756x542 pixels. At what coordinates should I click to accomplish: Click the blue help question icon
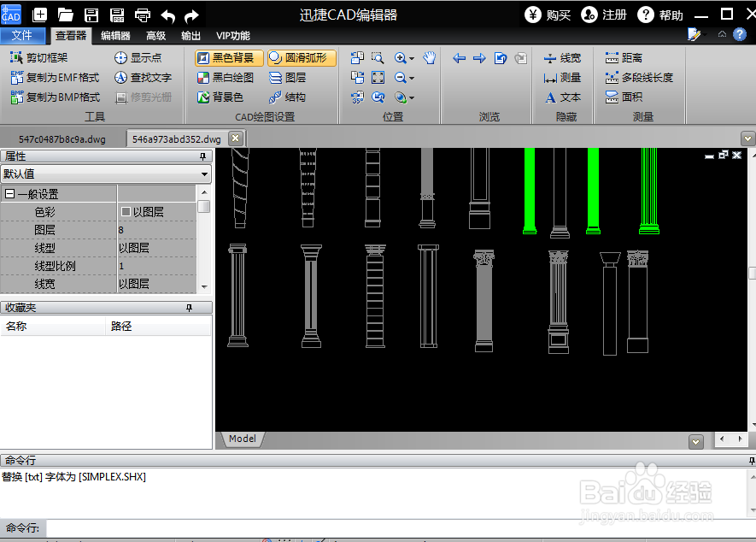(x=740, y=35)
